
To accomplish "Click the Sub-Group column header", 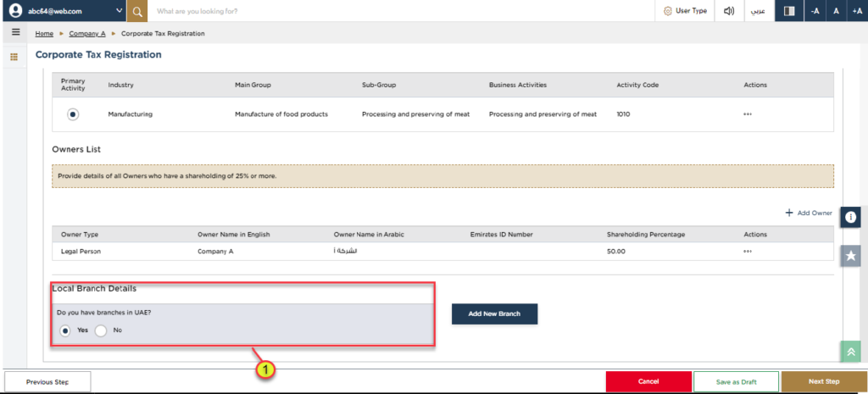I will coord(377,86).
